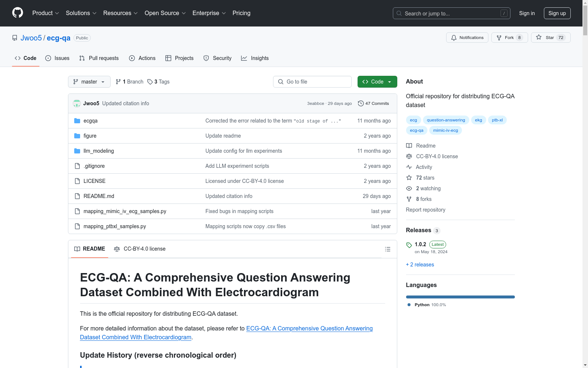Open the Insights tab
The height and width of the screenshot is (368, 588).
(255, 58)
